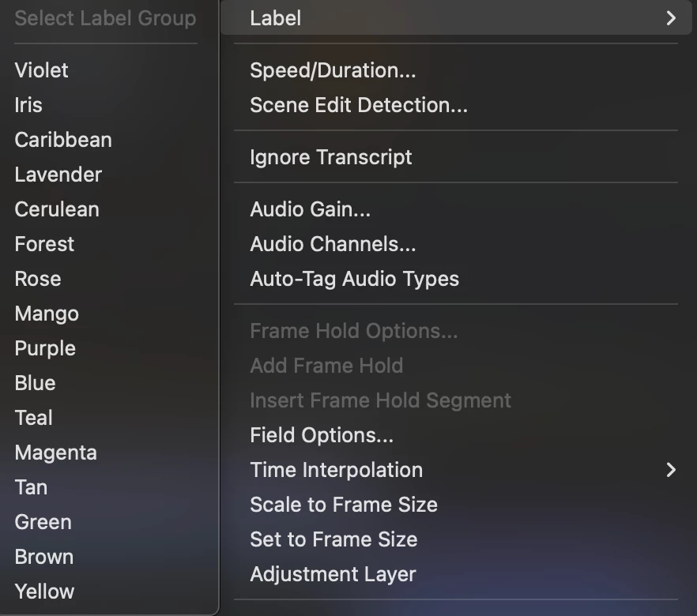Toggle Ignore Transcript option

(x=331, y=157)
